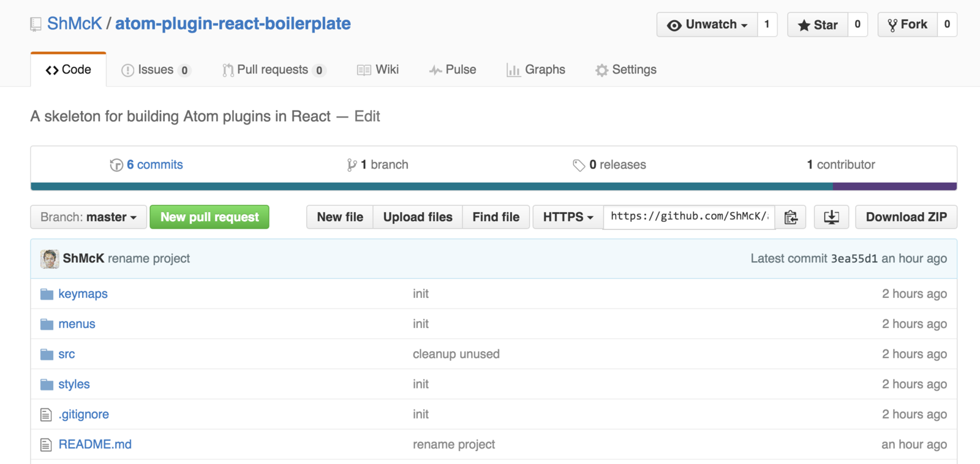The height and width of the screenshot is (464, 980).
Task: Open rename project commit message for README.md
Action: [x=454, y=444]
